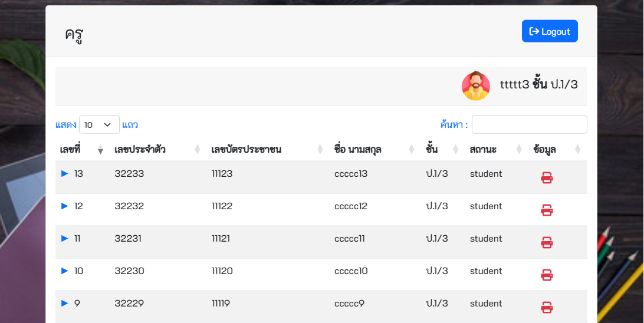Print data for student ccccc9
Viewport: 644px width, 323px height.
pyautogui.click(x=547, y=308)
